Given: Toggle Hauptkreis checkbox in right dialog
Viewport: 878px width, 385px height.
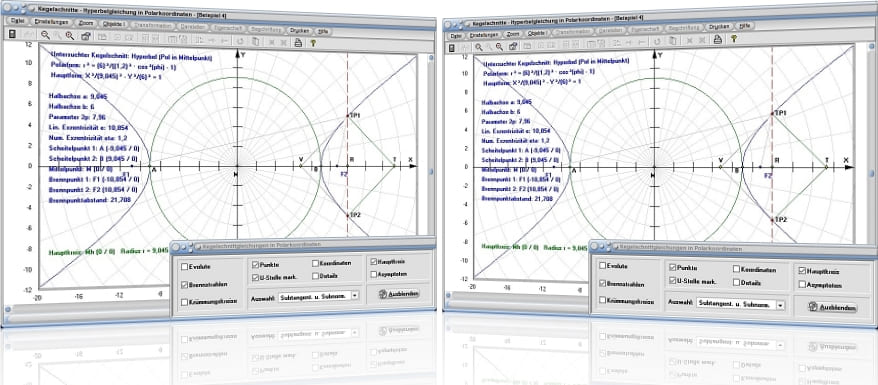Looking at the screenshot, I should 803,271.
